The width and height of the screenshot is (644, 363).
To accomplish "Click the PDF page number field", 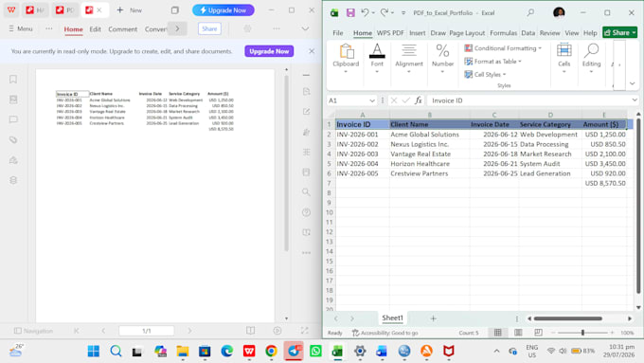I will (x=146, y=331).
